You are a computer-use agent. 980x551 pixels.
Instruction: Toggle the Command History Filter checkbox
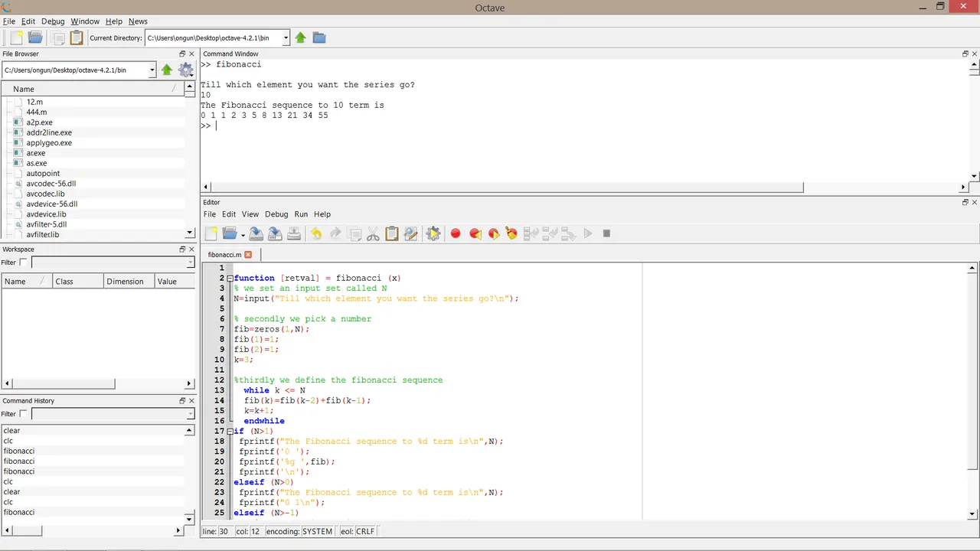click(x=23, y=414)
